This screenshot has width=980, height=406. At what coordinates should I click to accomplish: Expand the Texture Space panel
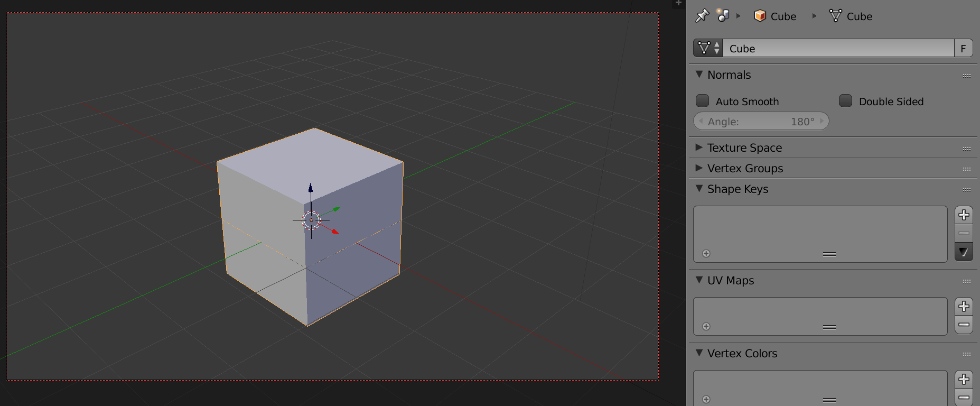point(699,147)
